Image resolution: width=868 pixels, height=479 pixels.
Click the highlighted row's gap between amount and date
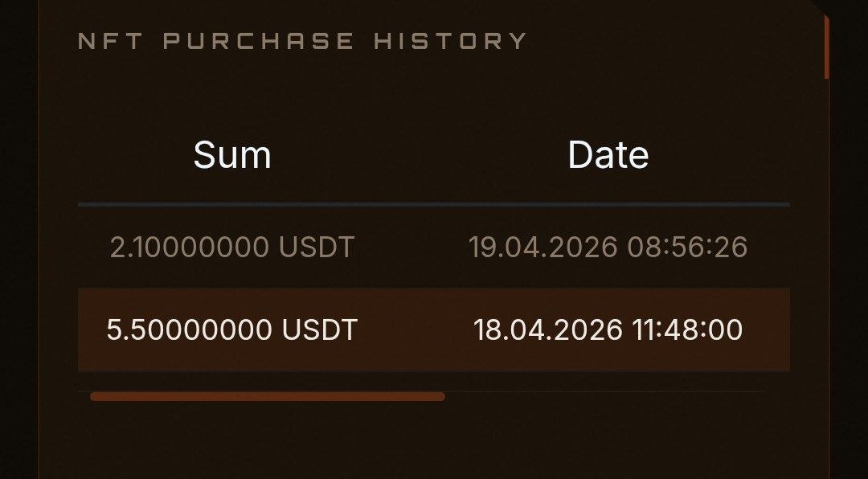point(414,330)
